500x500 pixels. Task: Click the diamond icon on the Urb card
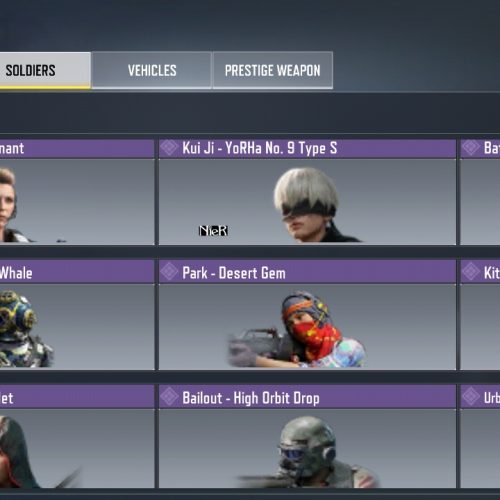471,397
